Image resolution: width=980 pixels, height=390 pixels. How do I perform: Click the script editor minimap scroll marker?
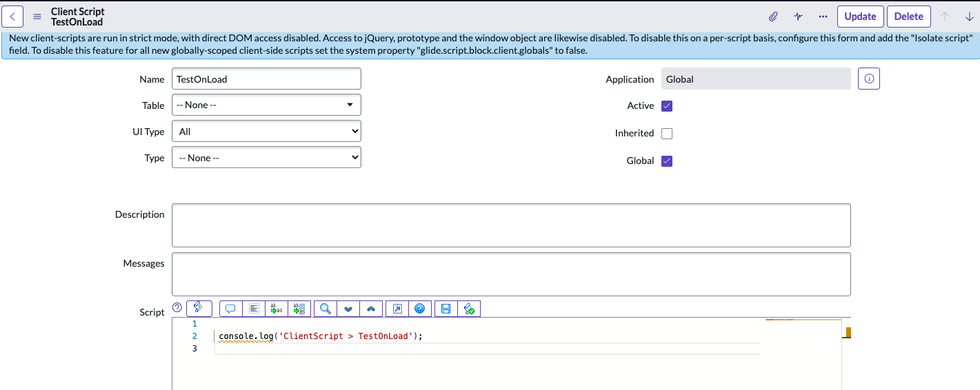pyautogui.click(x=848, y=333)
